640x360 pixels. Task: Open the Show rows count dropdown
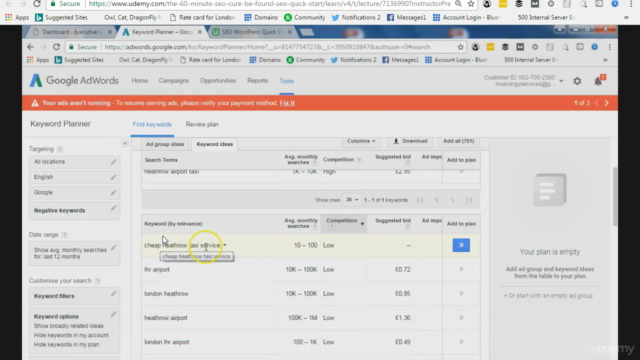(x=352, y=200)
